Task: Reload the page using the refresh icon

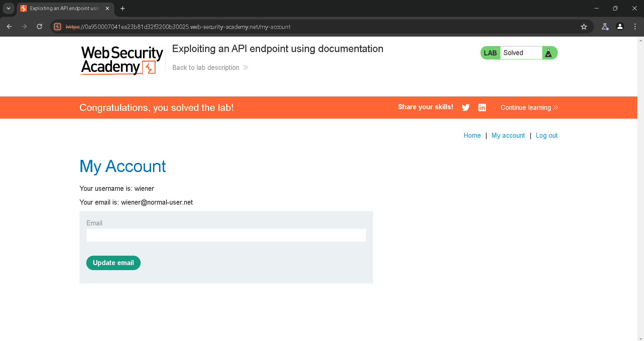Action: [40, 27]
